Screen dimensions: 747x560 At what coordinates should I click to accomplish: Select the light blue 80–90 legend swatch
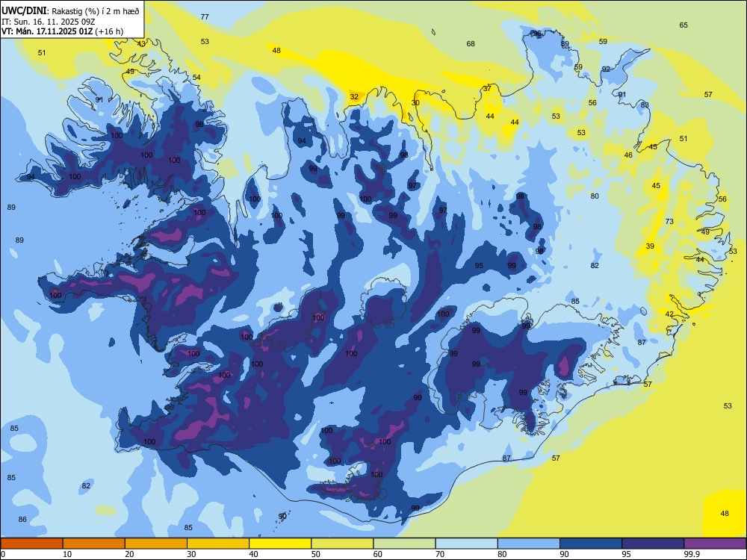point(529,544)
